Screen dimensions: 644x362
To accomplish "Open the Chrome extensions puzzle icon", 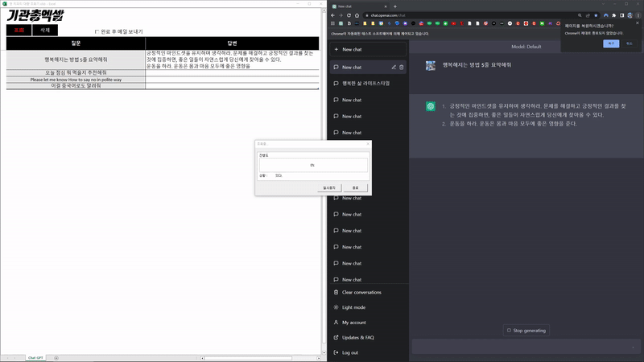I will [614, 15].
